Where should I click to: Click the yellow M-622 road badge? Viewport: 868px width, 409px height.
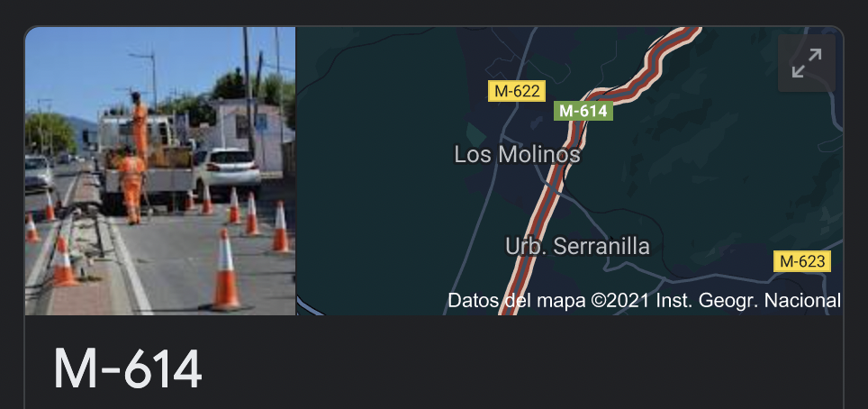pos(517,91)
